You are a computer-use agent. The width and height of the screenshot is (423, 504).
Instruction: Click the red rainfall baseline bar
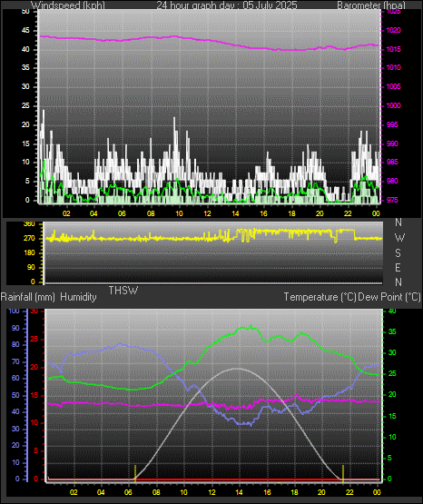(214, 479)
